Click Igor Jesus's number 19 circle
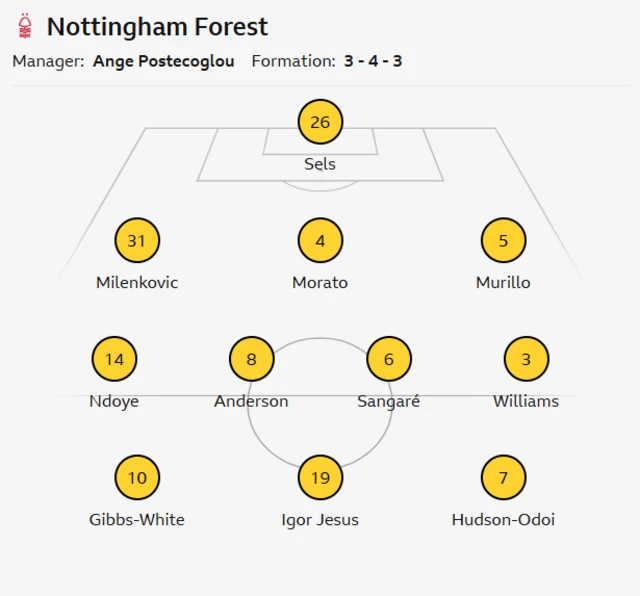Screen dimensions: 640x596 [x=320, y=478]
